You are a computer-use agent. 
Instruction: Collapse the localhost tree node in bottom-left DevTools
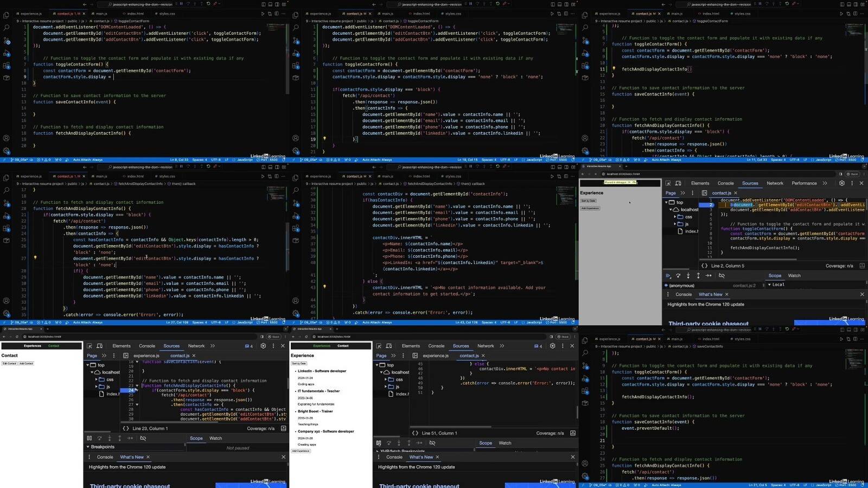pyautogui.click(x=92, y=372)
